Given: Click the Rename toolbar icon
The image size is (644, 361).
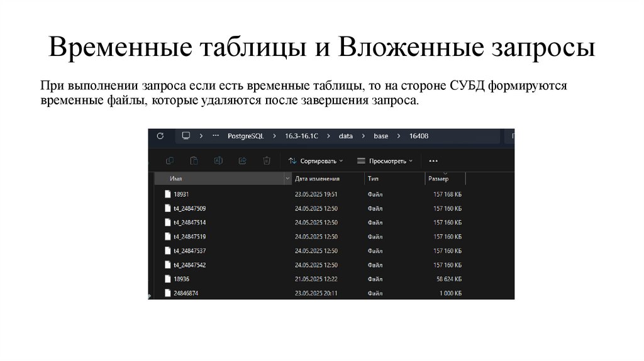Looking at the screenshot, I should (x=218, y=160).
